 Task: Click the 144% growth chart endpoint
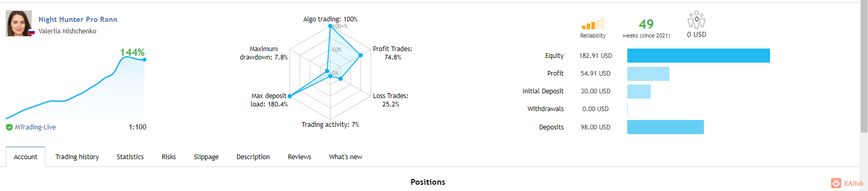pyautogui.click(x=144, y=59)
